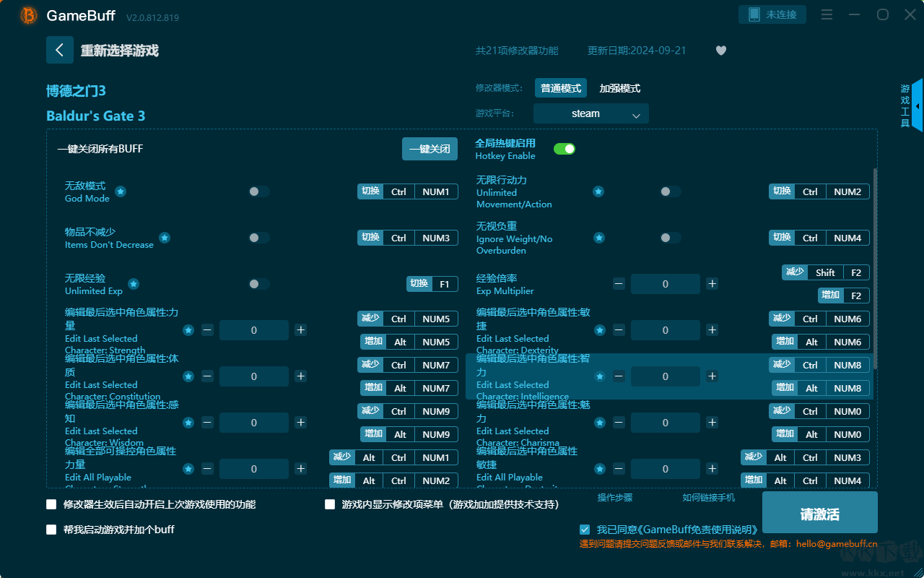Click Shift F2 decrease Exp Multiplier hotkey
Screen dimensions: 924x578
tap(826, 272)
